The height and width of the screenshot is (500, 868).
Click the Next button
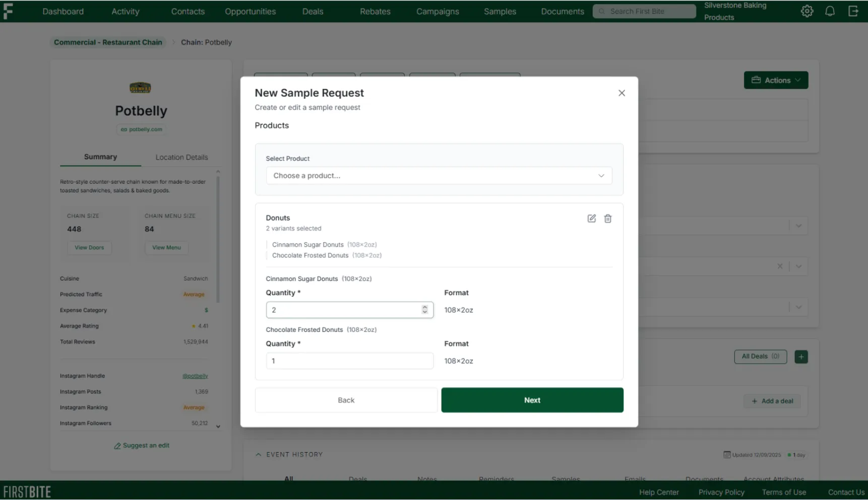coord(532,400)
